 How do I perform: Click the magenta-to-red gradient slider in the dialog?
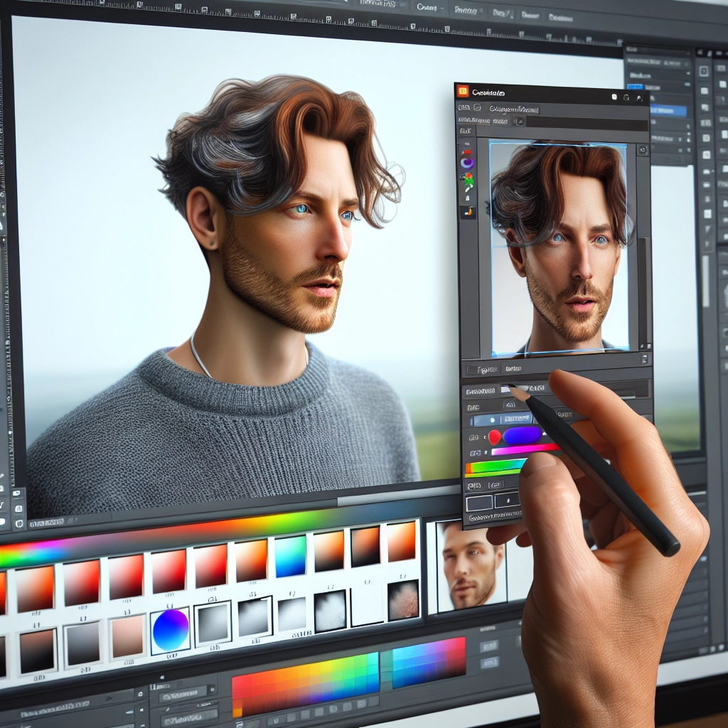(x=525, y=449)
